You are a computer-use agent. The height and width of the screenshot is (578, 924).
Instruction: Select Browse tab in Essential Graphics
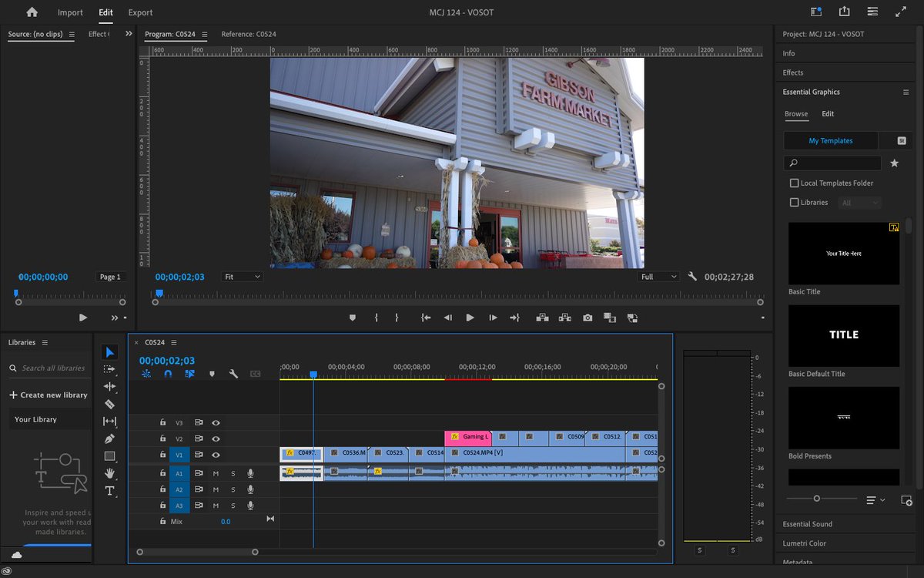796,114
